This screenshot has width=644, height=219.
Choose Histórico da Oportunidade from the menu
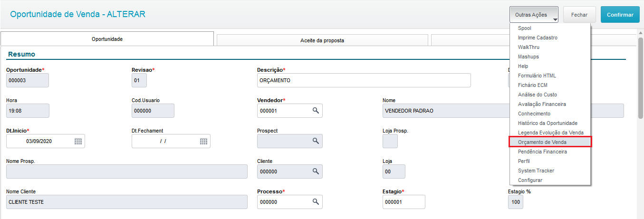[548, 123]
